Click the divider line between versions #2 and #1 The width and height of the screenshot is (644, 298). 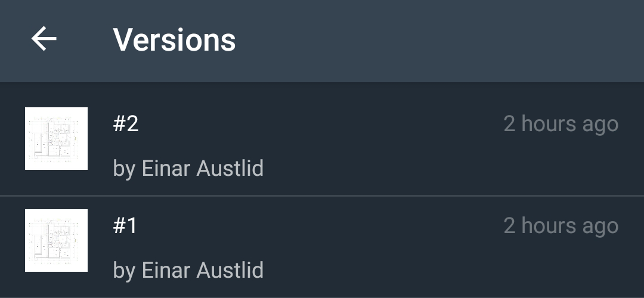coord(322,196)
